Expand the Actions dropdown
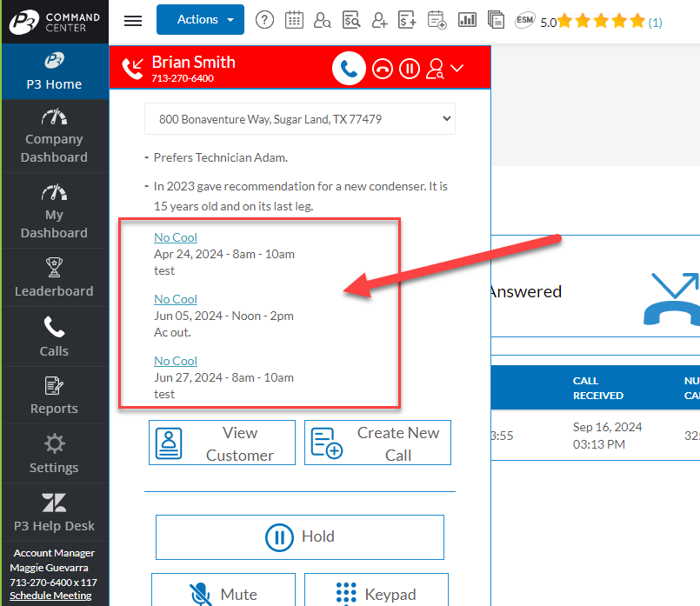This screenshot has height=606, width=700. click(200, 19)
